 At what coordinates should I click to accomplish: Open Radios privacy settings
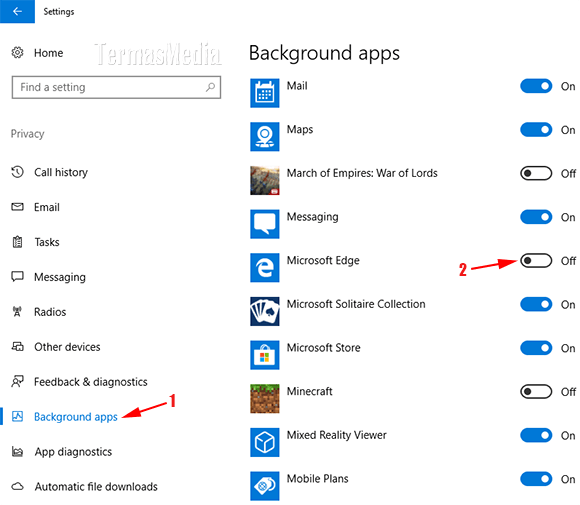[50, 312]
